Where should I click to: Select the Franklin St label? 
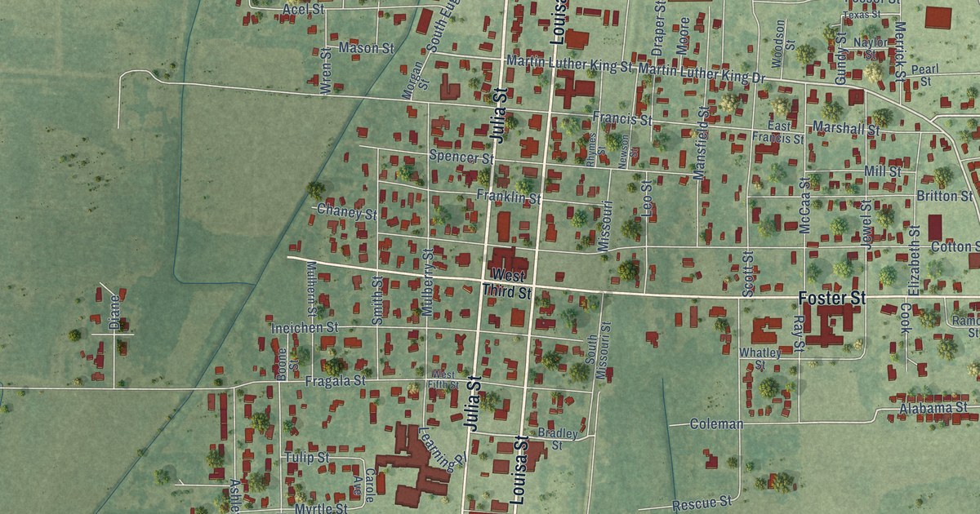click(x=510, y=197)
